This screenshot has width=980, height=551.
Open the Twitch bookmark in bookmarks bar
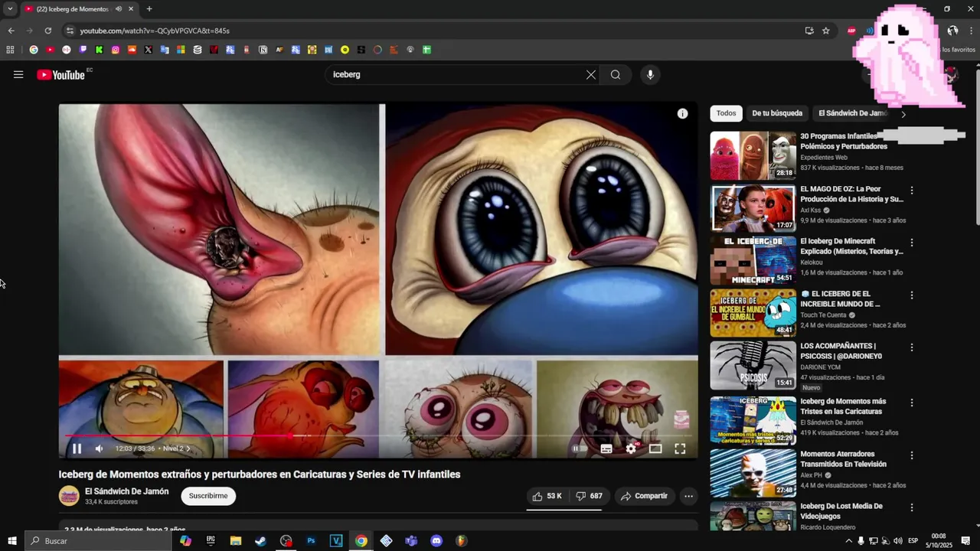83,50
